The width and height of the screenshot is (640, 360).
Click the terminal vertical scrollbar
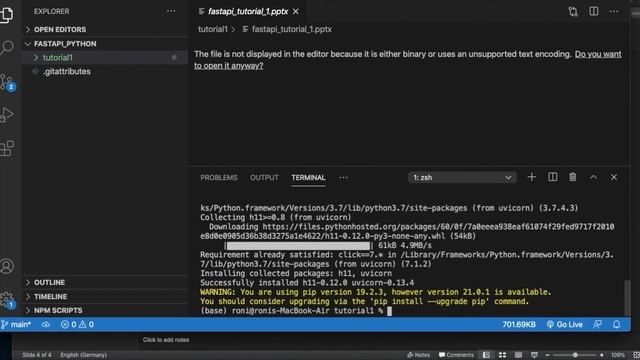point(627,298)
